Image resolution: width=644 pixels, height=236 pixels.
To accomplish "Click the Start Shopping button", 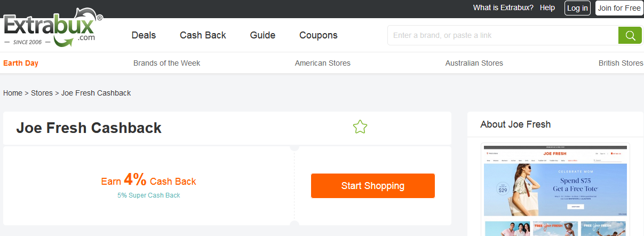I will (372, 186).
